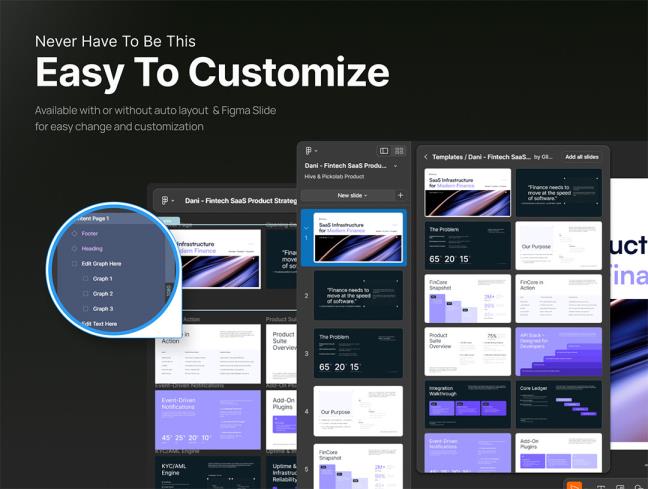Open the New slide dropdown

[x=351, y=195]
